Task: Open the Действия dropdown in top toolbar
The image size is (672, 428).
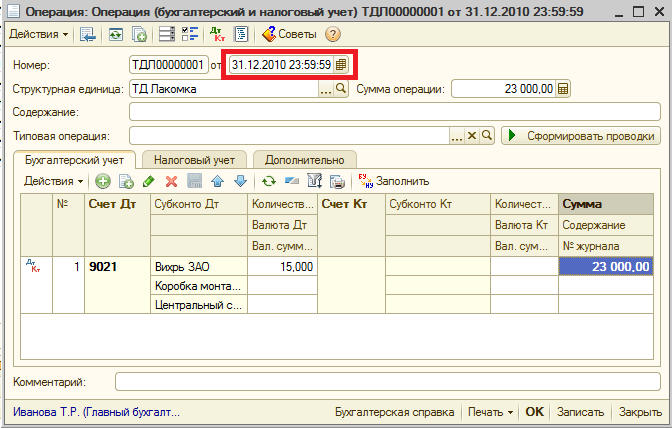Action: (x=39, y=34)
